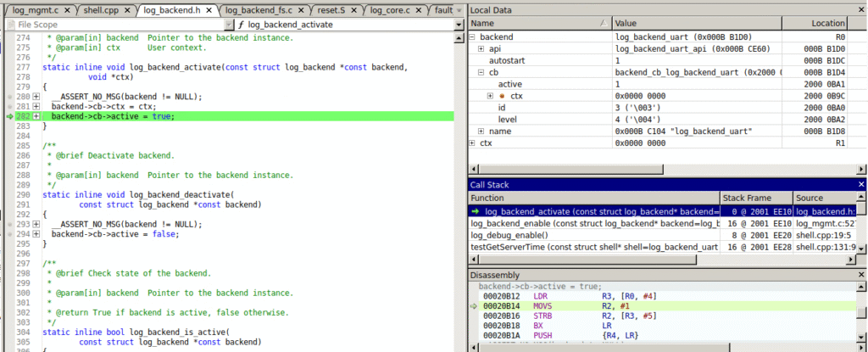Expand inline assembly for line 280
This screenshot has width=868, height=352.
pos(36,97)
